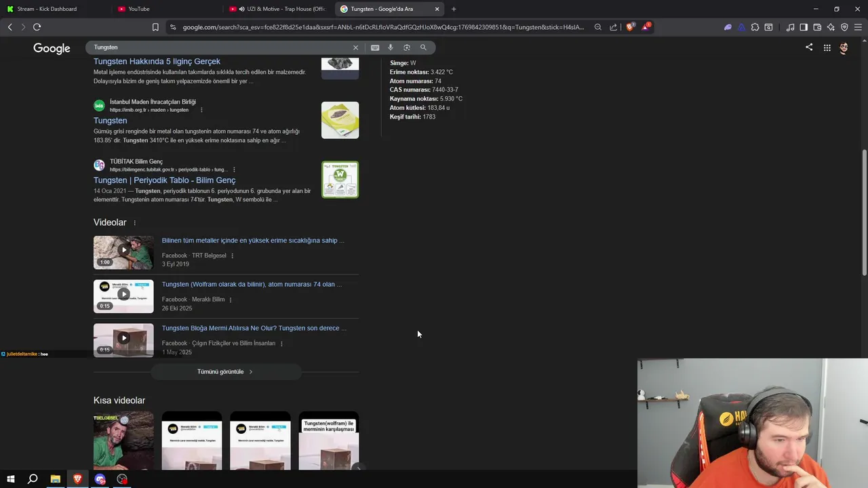Screen dimensions: 868x488
Task: Toggle the browser sidebar panel icon
Action: click(804, 27)
